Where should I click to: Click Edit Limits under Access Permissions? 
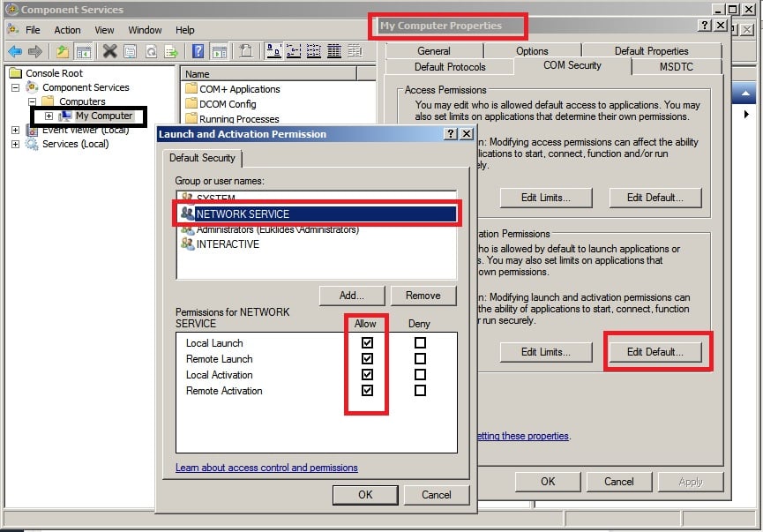pyautogui.click(x=546, y=198)
